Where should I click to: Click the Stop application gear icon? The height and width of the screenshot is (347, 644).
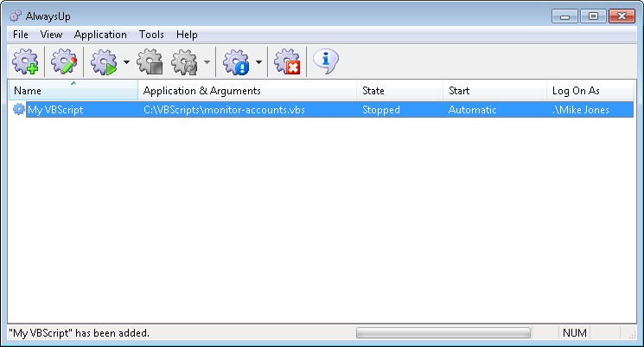(x=150, y=62)
